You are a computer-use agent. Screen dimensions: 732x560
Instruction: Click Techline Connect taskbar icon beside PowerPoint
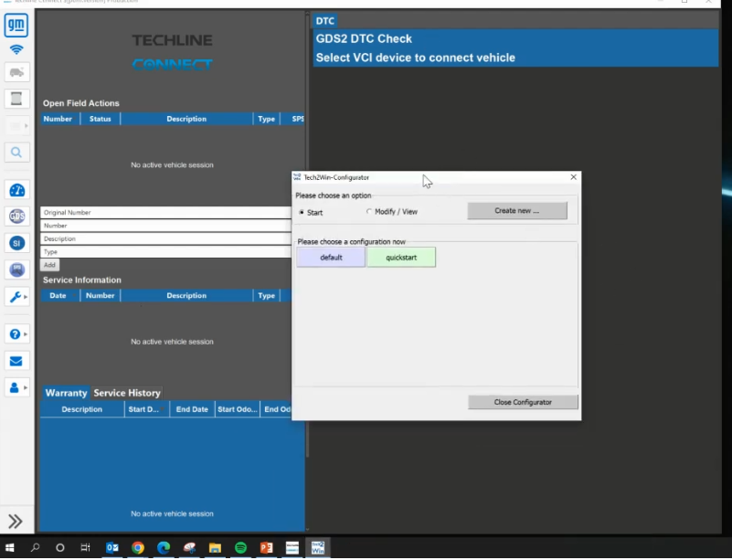292,548
